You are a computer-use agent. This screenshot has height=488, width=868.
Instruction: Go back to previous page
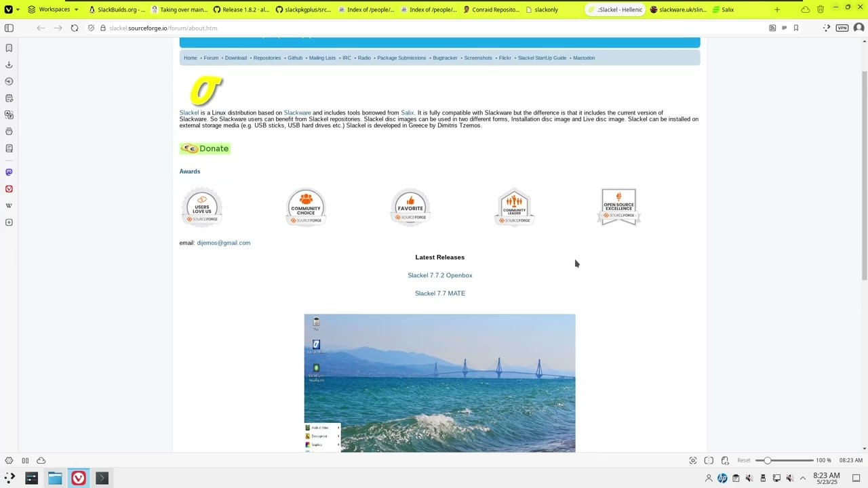pos(41,28)
